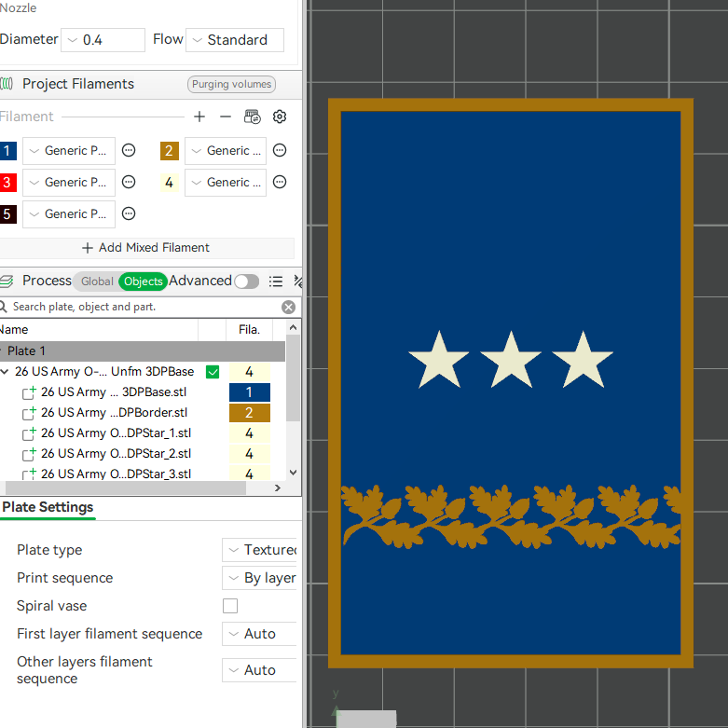The height and width of the screenshot is (728, 728).
Task: Open options for filament 5
Action: click(129, 213)
